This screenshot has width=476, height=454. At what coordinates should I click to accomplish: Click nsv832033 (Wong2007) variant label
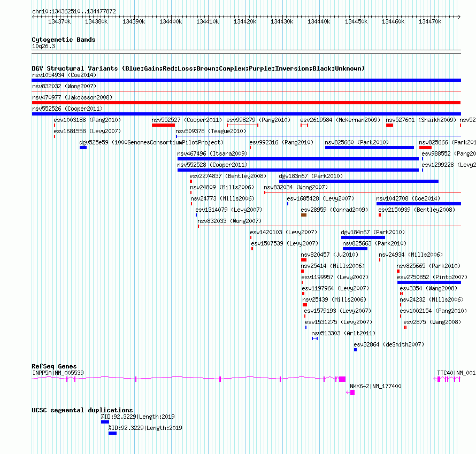pyautogui.click(x=229, y=221)
